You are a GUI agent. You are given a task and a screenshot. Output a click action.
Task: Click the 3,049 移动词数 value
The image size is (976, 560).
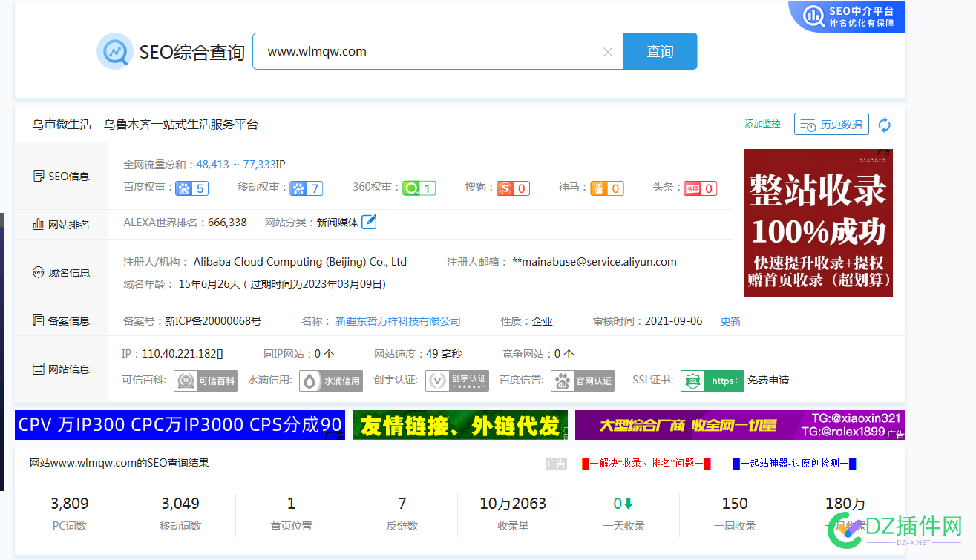coord(180,504)
